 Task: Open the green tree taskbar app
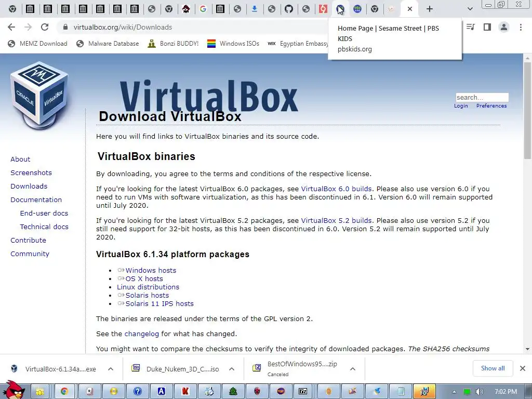tap(233, 392)
